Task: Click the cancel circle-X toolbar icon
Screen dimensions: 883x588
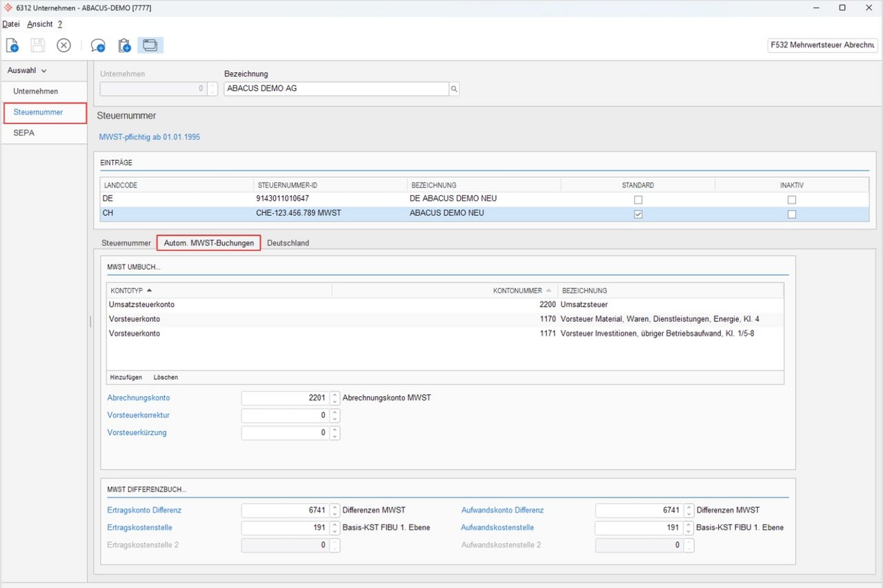Action: pos(63,45)
